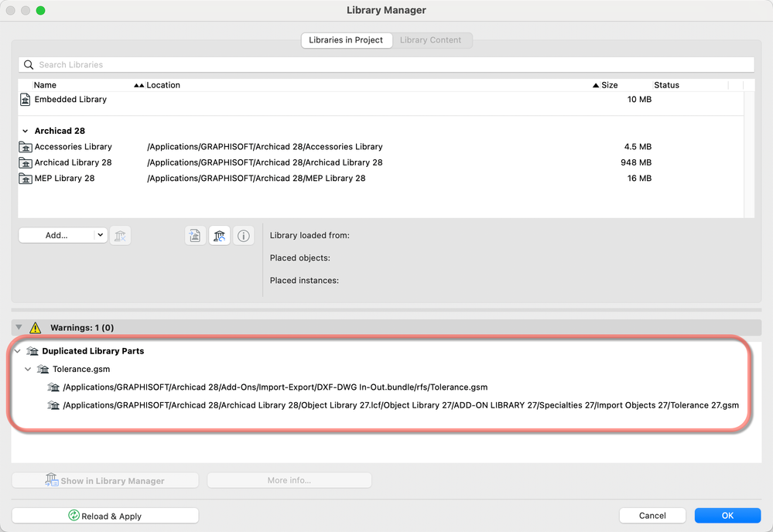Screen dimensions: 773x532
Task: Collapse the Archicad 28 library group
Action: (x=25, y=131)
